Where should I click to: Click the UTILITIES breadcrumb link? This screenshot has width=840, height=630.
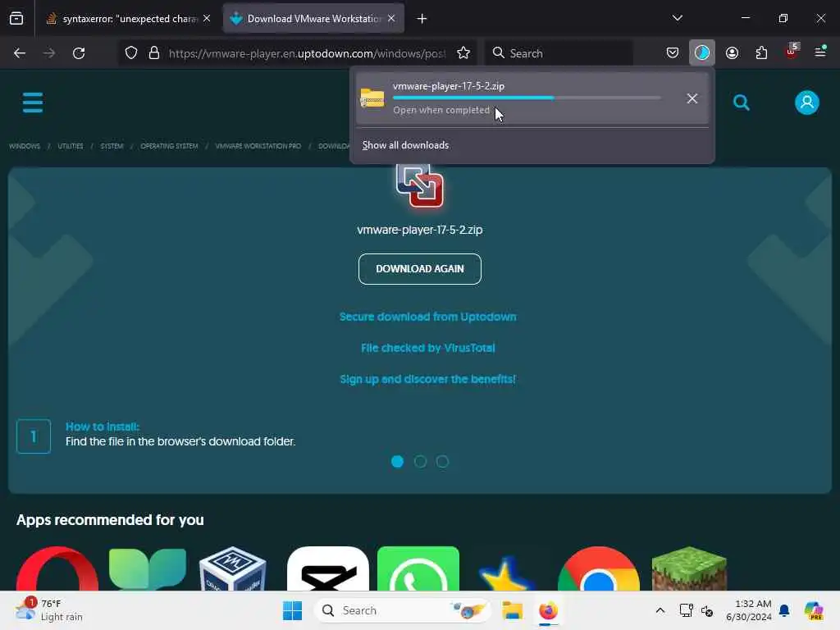71,146
